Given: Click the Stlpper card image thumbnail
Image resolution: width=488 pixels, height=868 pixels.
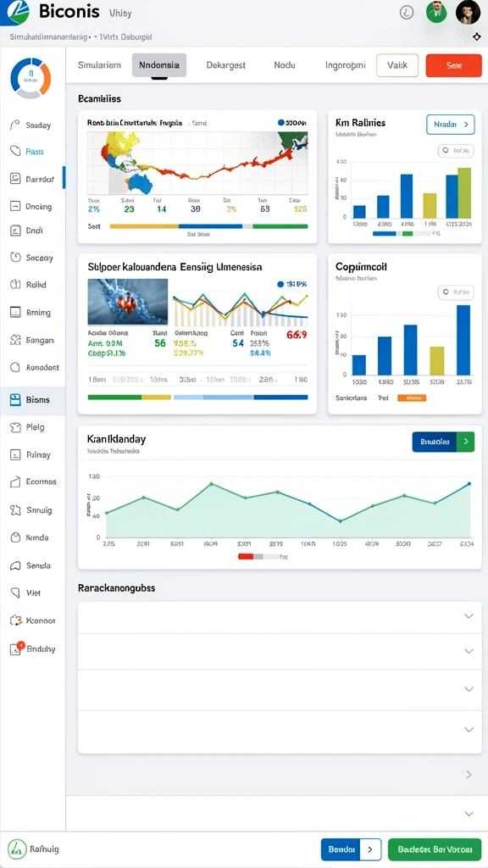Looking at the screenshot, I should (x=128, y=302).
